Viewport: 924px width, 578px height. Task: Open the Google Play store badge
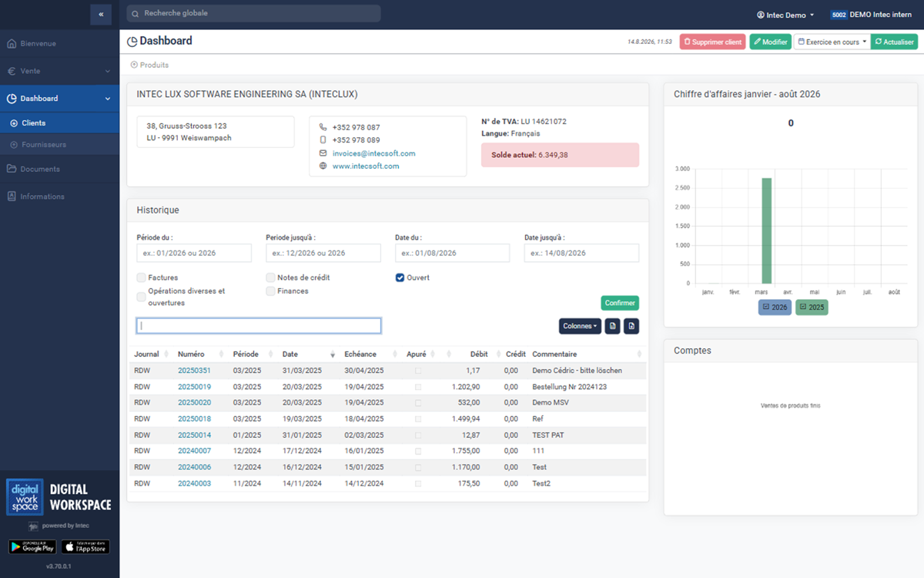32,546
